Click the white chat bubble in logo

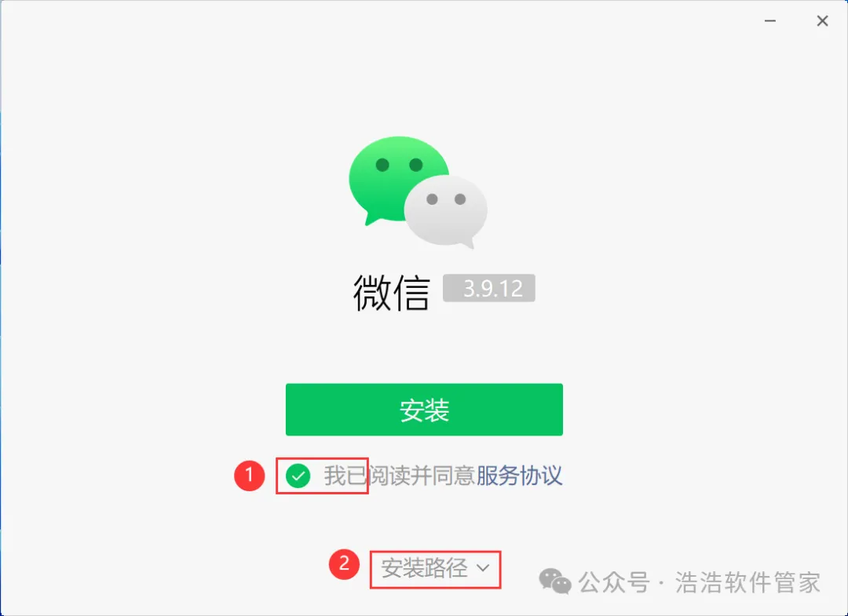tap(448, 211)
